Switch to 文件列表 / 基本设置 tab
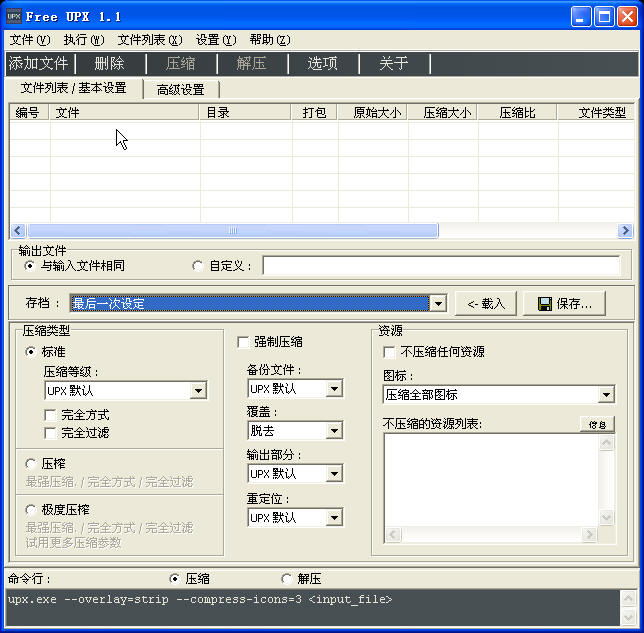 74,88
